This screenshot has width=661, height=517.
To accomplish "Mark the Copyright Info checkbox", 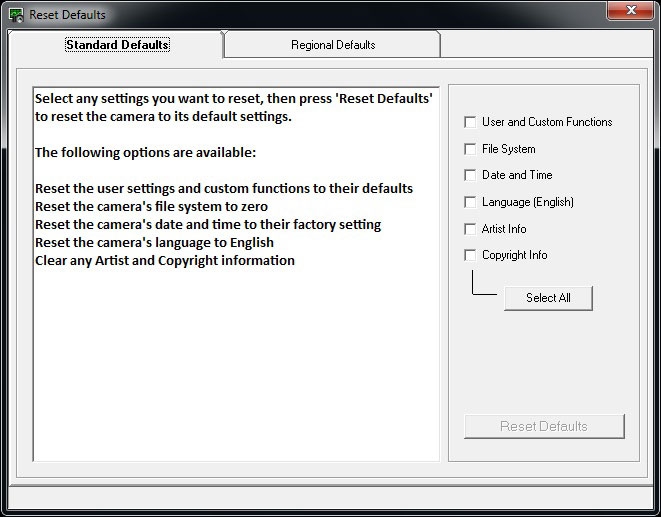I will point(470,255).
